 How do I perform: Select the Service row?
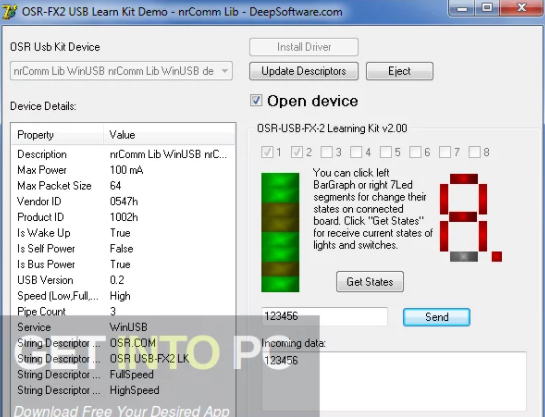pyautogui.click(x=123, y=327)
